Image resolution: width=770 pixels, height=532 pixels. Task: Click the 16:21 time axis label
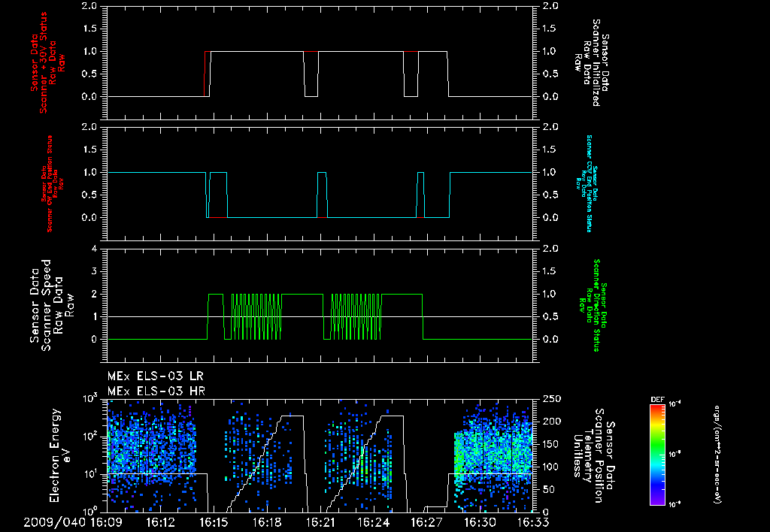320,522
